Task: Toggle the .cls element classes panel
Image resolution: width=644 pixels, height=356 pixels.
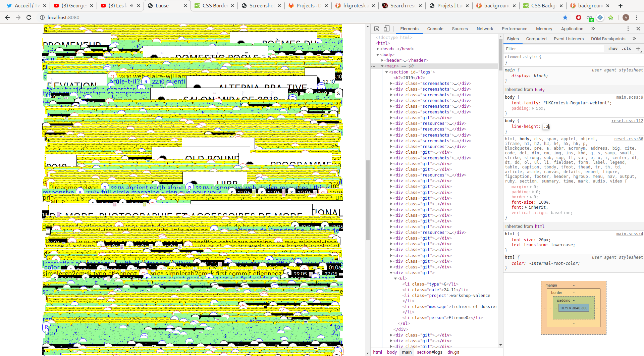Action: tap(626, 49)
